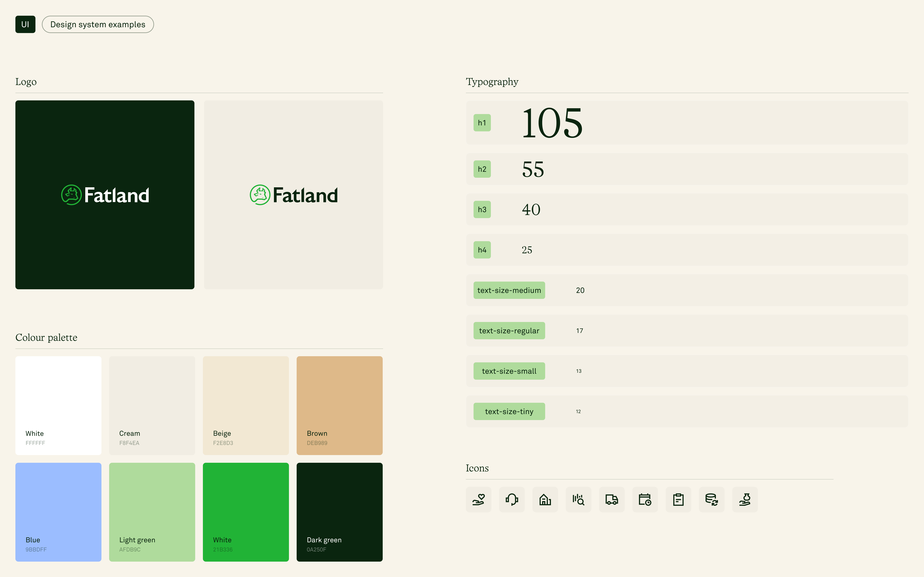The height and width of the screenshot is (577, 924).
Task: Click the Design system examples pill
Action: point(98,24)
